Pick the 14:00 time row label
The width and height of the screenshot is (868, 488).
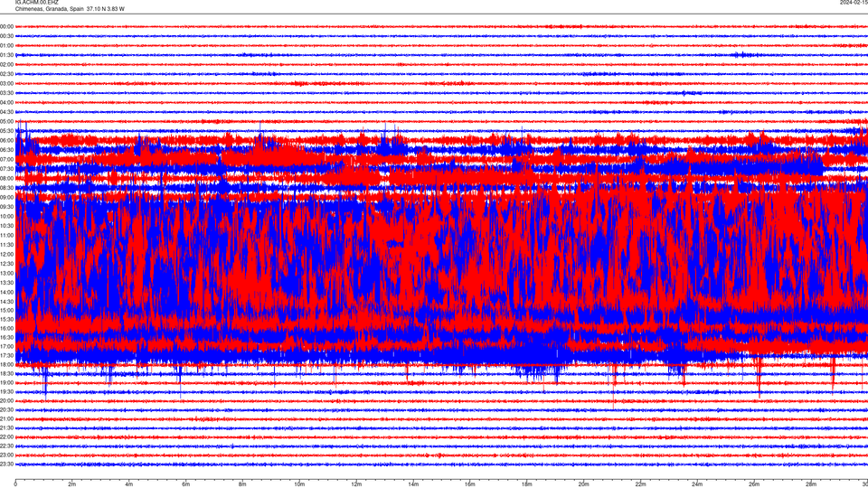pyautogui.click(x=6, y=292)
